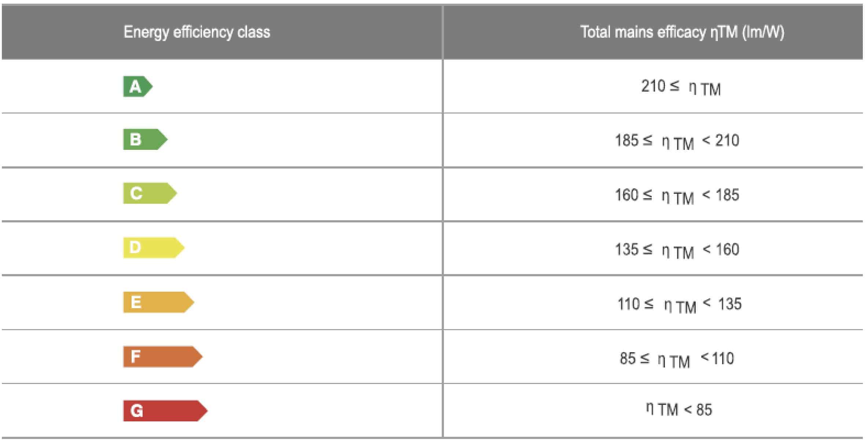Select the class B energy label arrow
The height and width of the screenshot is (443, 868).
tap(145, 139)
